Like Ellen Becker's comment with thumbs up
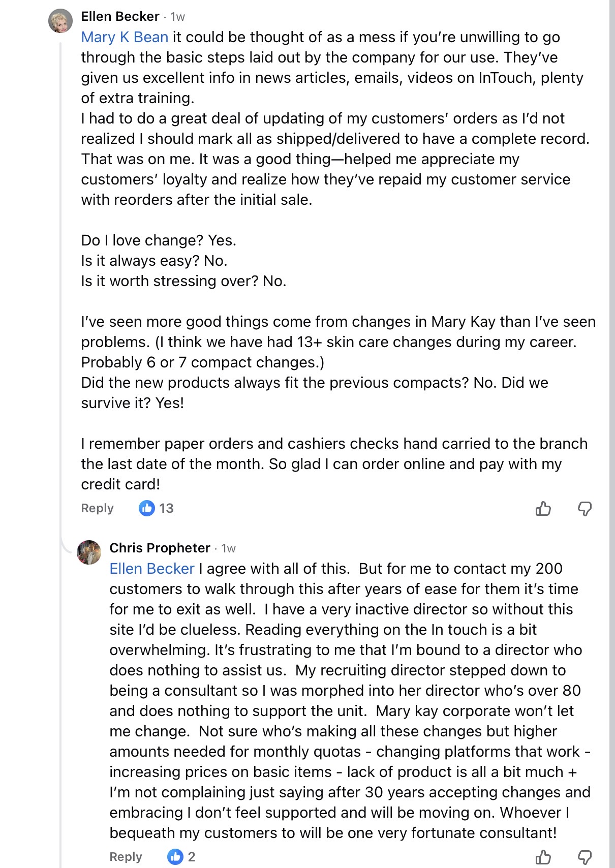 click(543, 508)
